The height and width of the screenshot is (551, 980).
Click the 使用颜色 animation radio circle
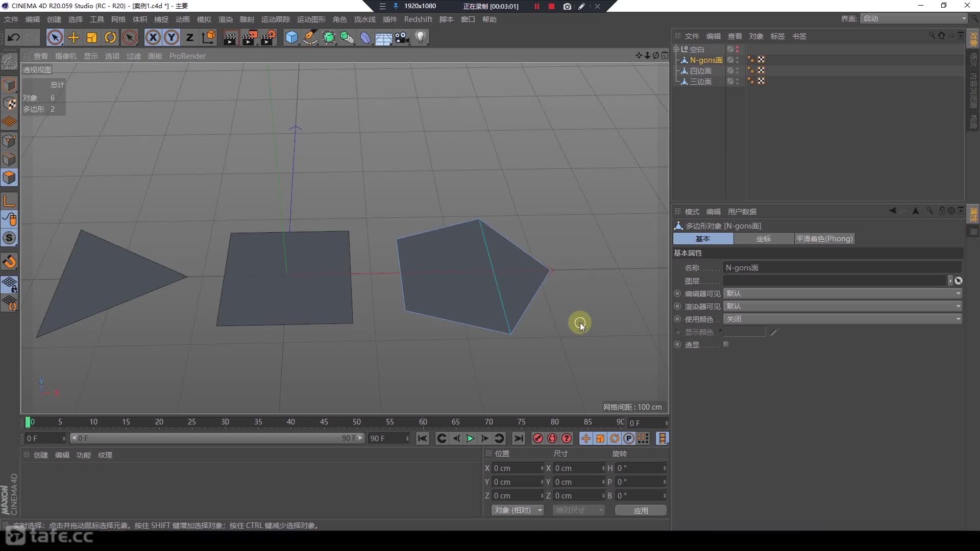point(677,319)
